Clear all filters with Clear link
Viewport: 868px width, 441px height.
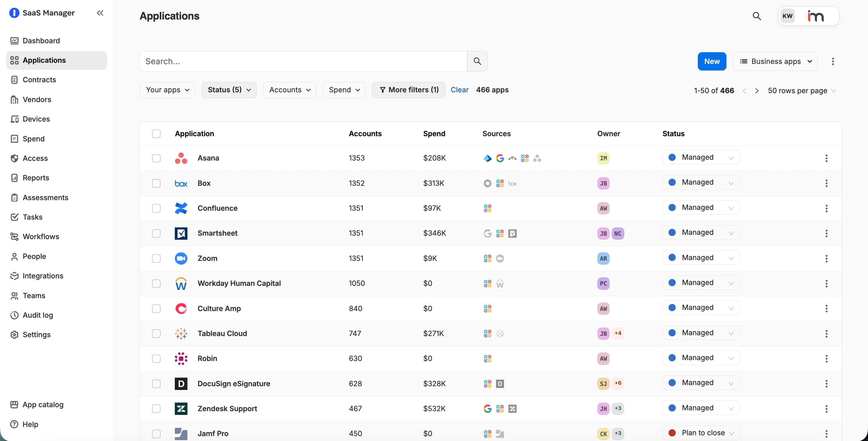pyautogui.click(x=459, y=90)
